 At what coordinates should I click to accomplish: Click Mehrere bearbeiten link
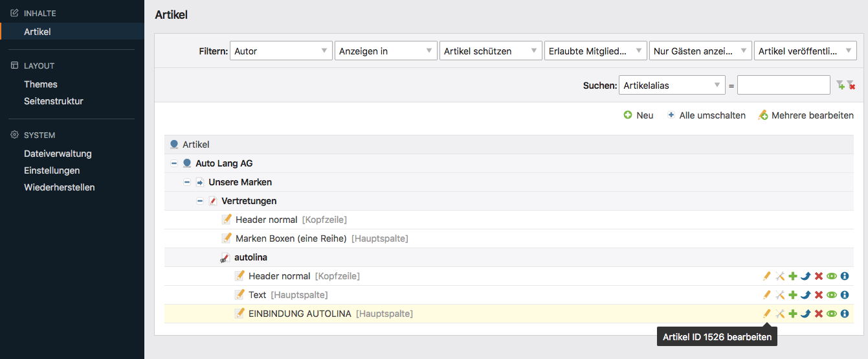coord(807,115)
